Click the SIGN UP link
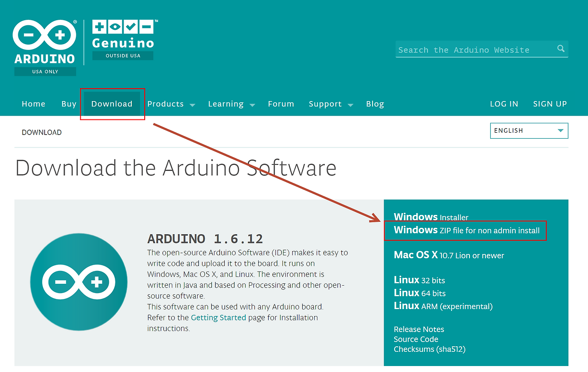The width and height of the screenshot is (588, 372). point(550,104)
